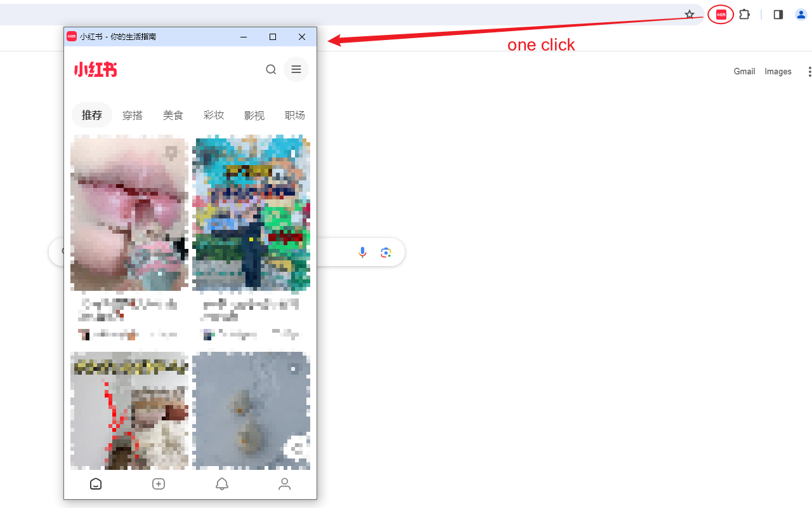The width and height of the screenshot is (812, 508).
Task: Open the Chrome side panel icon
Action: click(778, 15)
